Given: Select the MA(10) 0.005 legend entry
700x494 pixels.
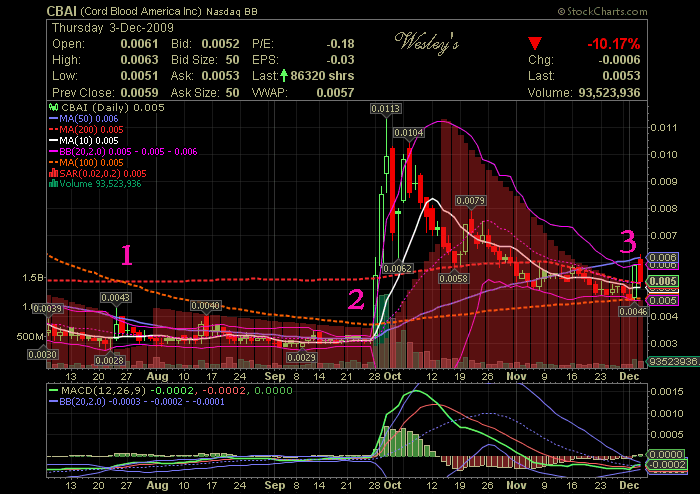Looking at the screenshot, I should [83, 141].
